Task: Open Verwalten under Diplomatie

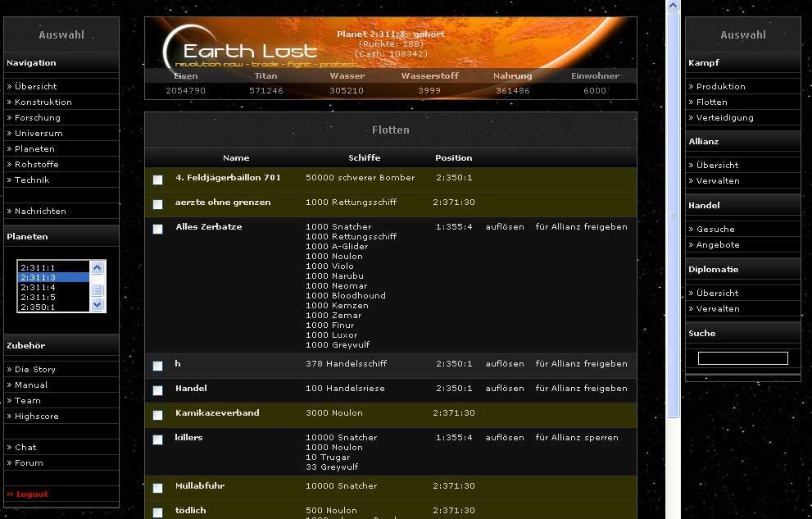Action: point(718,309)
